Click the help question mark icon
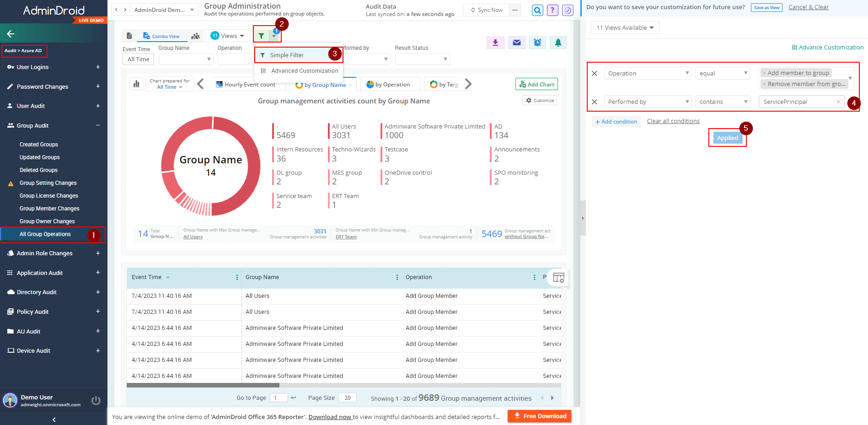The image size is (868, 425). (552, 10)
